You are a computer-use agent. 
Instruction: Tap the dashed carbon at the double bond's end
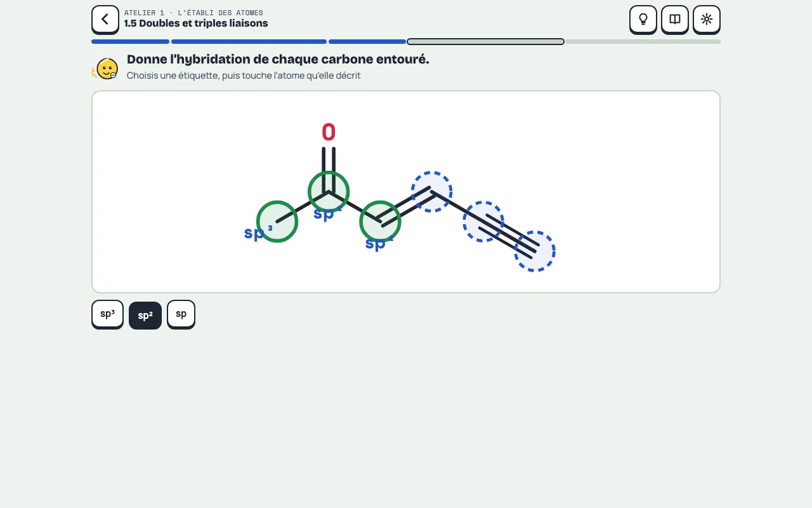(x=432, y=192)
